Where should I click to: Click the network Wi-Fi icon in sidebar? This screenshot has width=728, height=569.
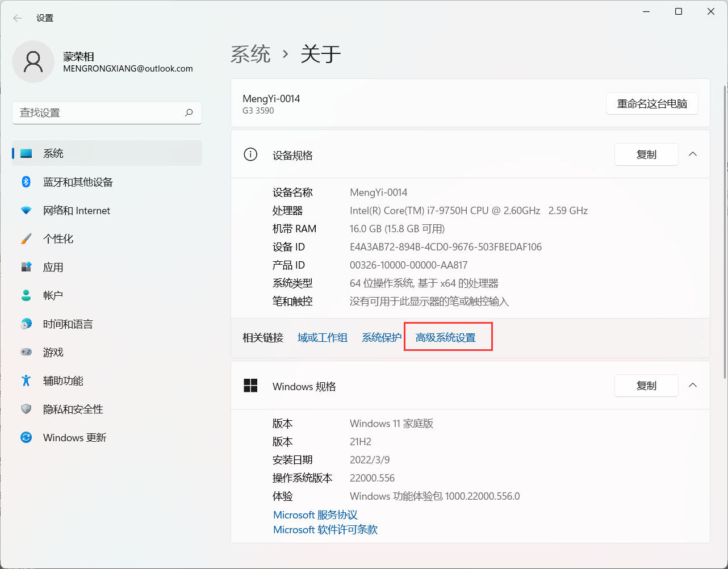(26, 210)
